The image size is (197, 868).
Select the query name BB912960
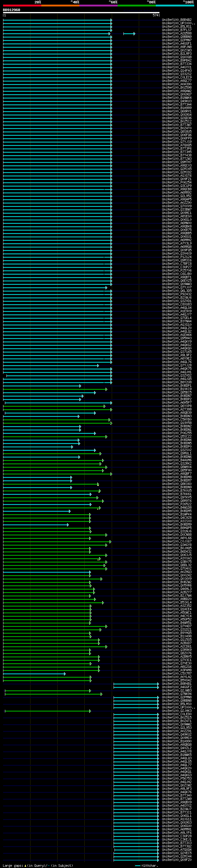coord(11,10)
